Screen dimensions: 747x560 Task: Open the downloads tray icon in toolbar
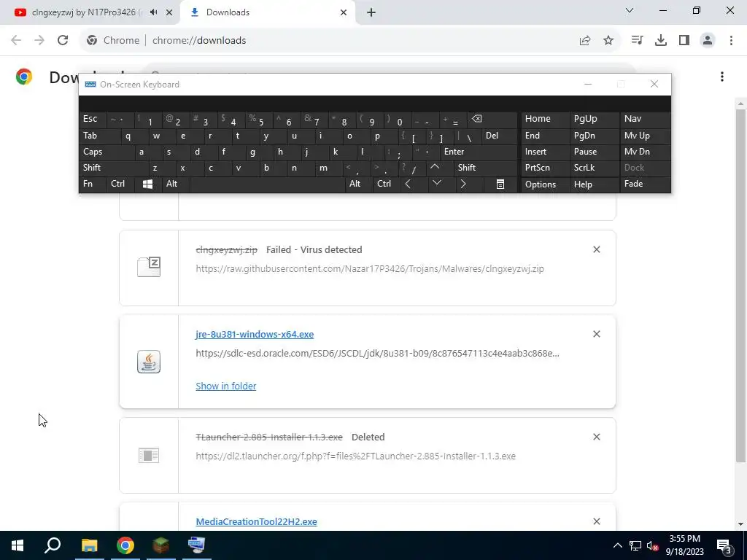[x=661, y=41]
